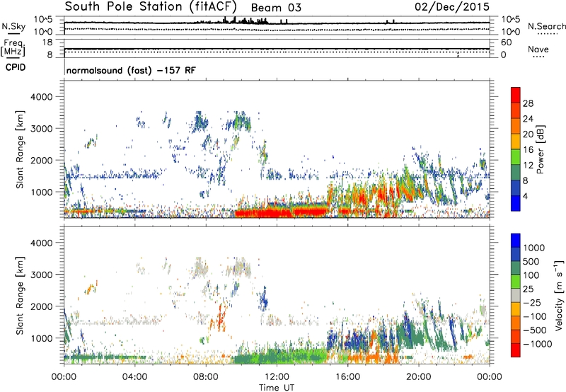
Task: Click the '-1000' value on the velocity scale
Action: [x=538, y=344]
